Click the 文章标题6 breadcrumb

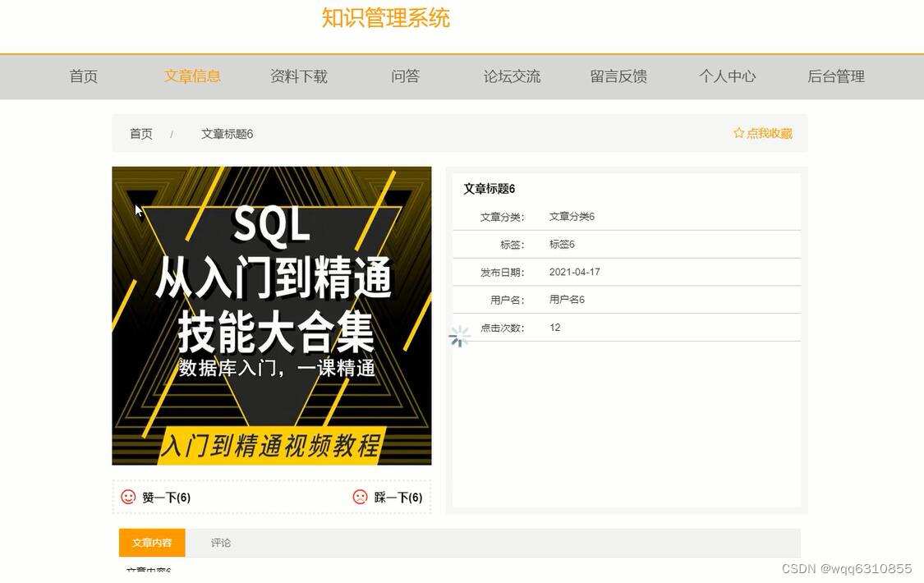[x=227, y=134]
